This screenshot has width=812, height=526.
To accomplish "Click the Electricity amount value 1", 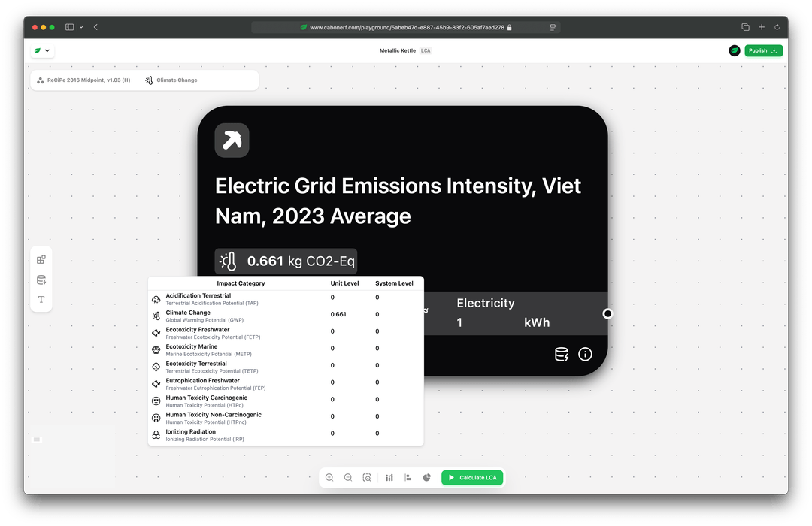I will point(459,322).
